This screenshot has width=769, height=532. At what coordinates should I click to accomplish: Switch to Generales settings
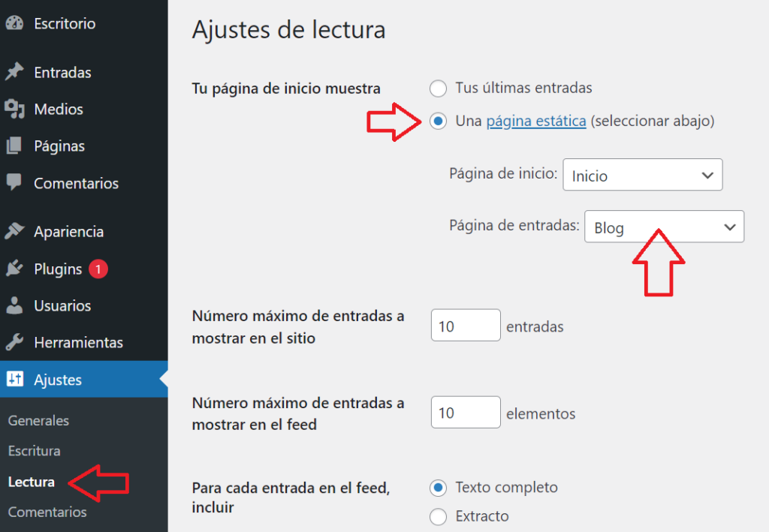(x=38, y=421)
